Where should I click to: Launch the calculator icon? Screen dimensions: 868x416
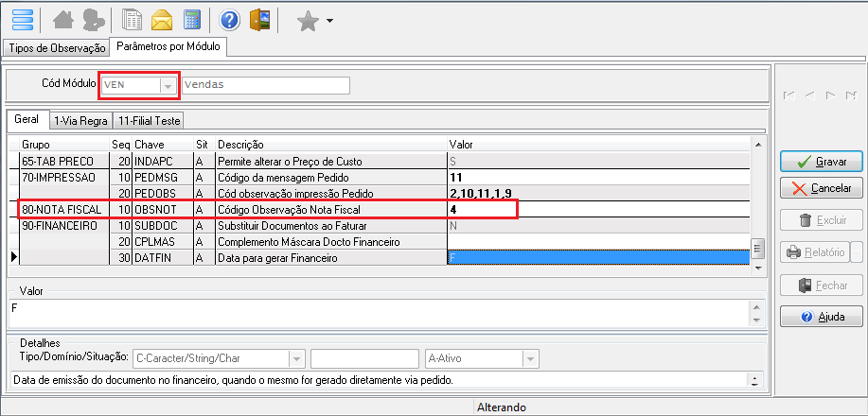(x=191, y=20)
